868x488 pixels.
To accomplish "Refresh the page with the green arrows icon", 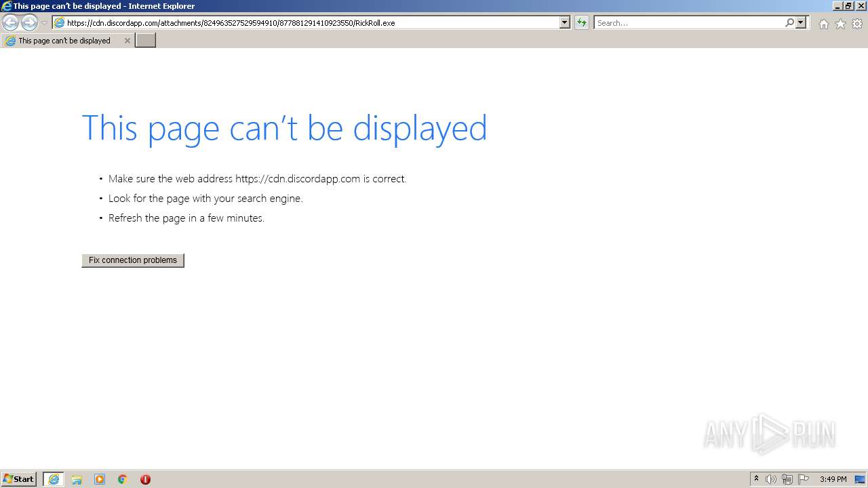I will pyautogui.click(x=581, y=22).
